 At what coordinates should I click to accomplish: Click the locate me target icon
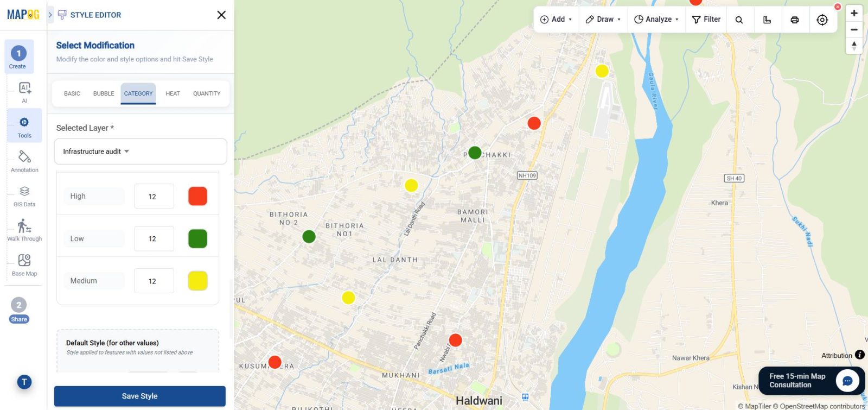822,20
